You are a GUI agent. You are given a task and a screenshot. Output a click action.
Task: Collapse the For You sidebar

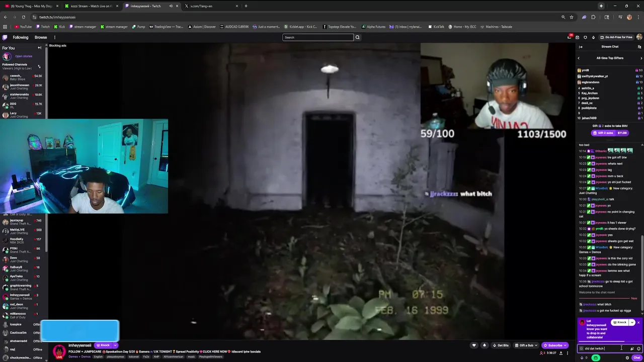39,48
